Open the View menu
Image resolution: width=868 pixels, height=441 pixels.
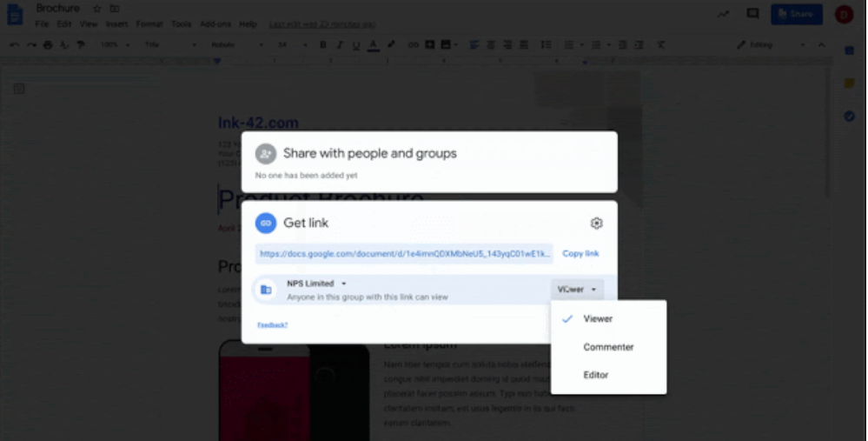click(89, 24)
